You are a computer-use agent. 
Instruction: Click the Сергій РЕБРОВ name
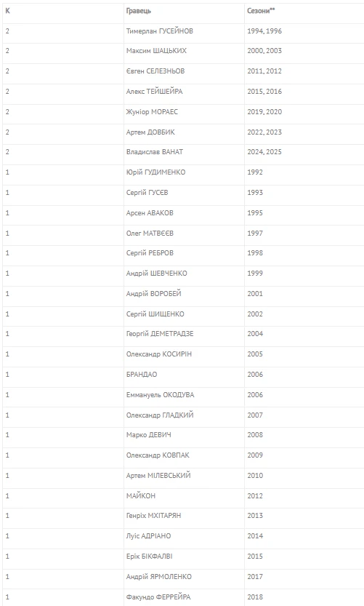[x=150, y=253]
